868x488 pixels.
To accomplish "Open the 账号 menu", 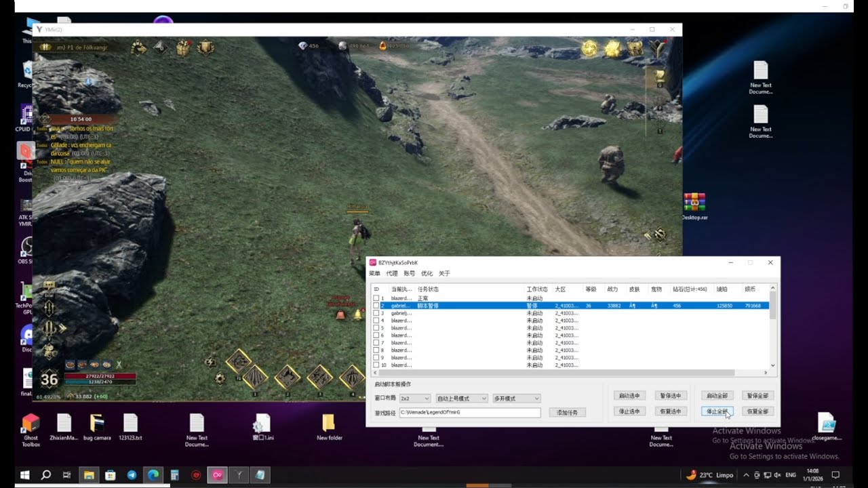I will [x=410, y=274].
